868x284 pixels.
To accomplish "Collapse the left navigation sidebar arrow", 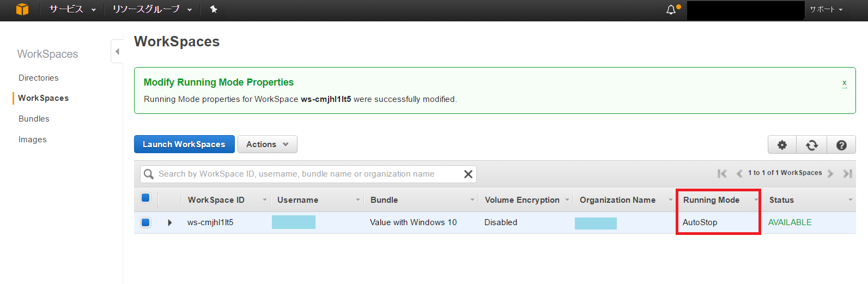I will (x=117, y=51).
